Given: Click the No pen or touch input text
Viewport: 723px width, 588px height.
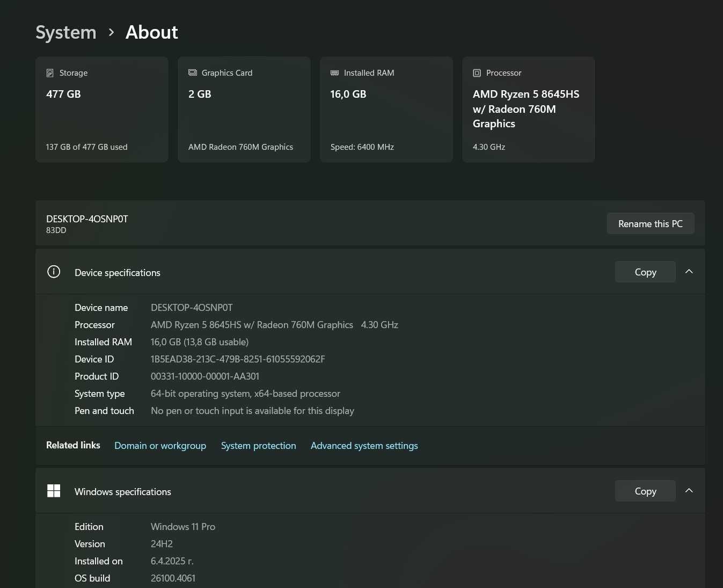Looking at the screenshot, I should tap(252, 411).
